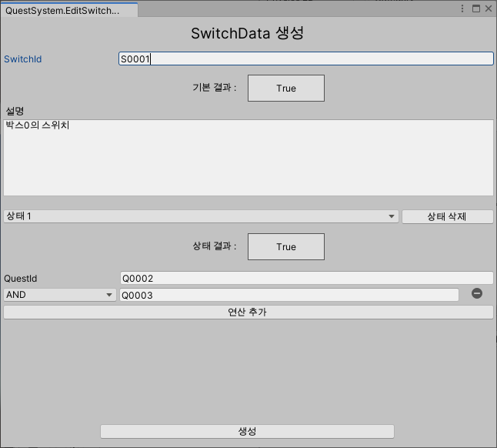Maximize the EditSwitch window
This screenshot has height=448, width=497.
point(475,8)
